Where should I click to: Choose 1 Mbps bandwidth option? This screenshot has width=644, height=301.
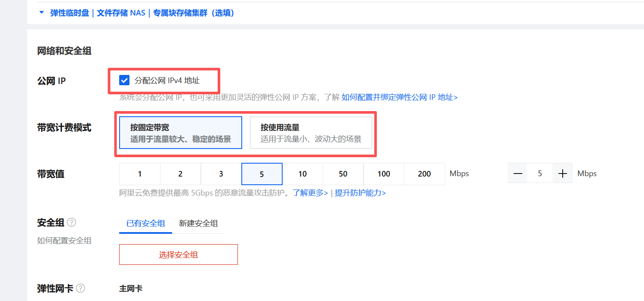(140, 174)
